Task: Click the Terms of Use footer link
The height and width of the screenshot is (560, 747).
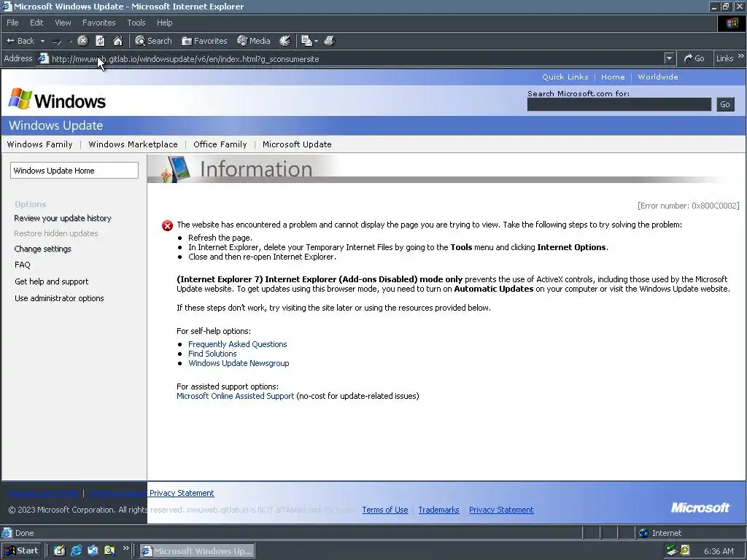Action: tap(385, 510)
